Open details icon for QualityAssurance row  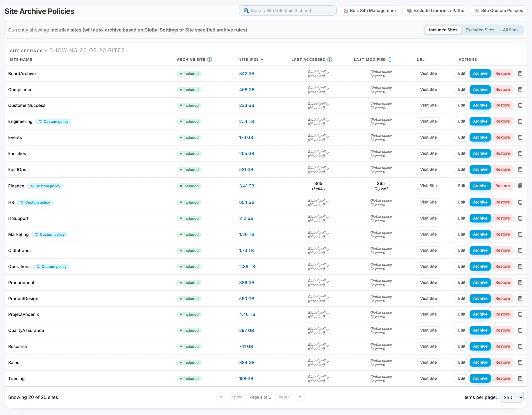pos(520,330)
